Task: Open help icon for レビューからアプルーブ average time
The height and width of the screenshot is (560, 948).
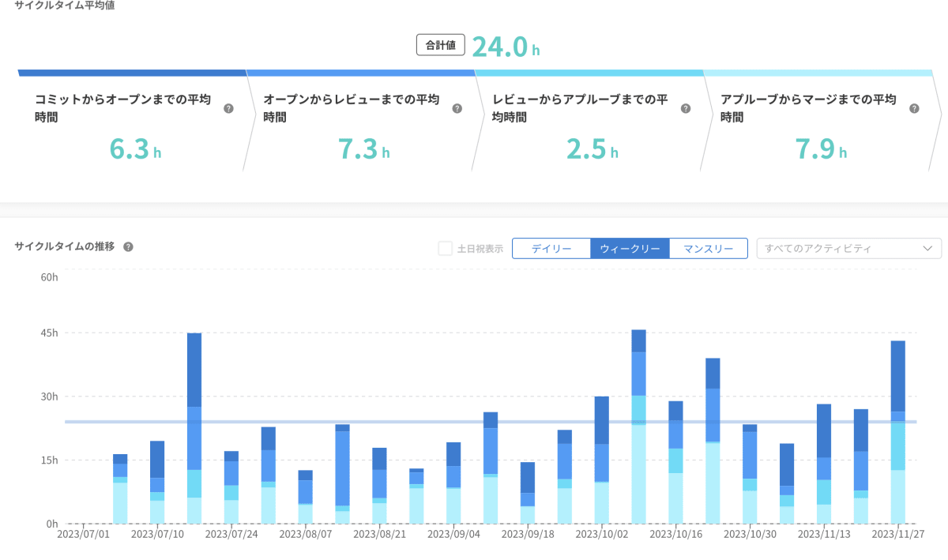Action: tap(686, 108)
